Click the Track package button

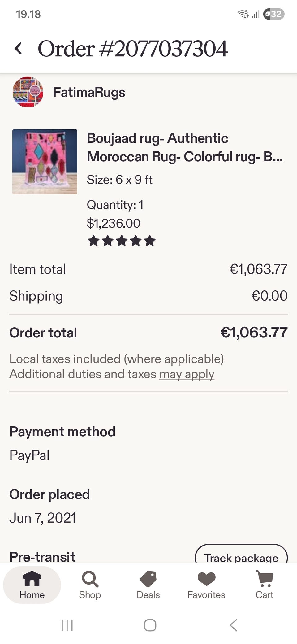pyautogui.click(x=241, y=556)
